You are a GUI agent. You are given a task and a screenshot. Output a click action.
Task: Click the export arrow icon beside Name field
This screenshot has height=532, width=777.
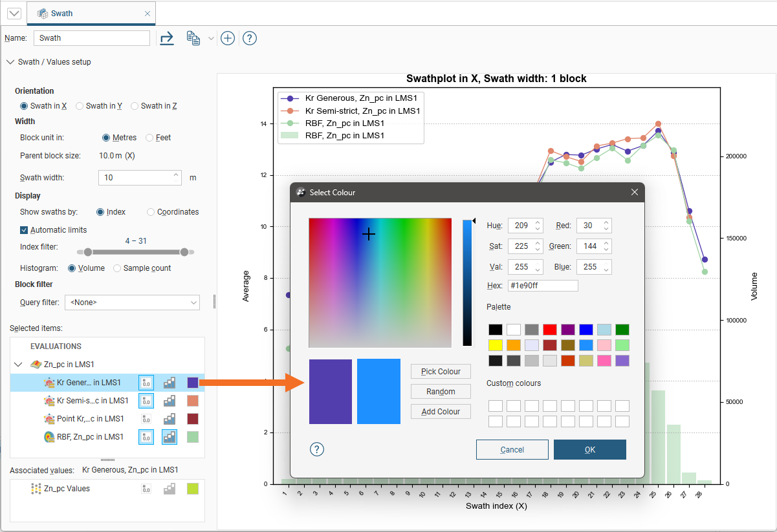click(167, 38)
